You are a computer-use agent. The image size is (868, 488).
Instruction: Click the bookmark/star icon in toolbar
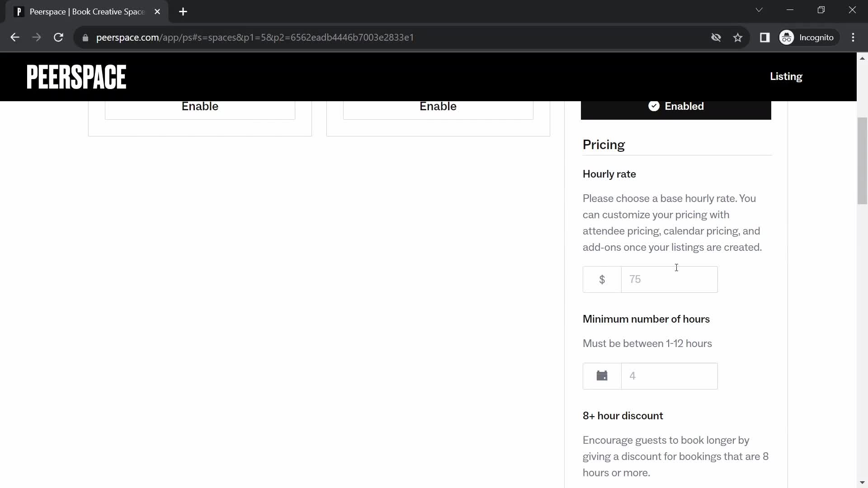click(739, 38)
